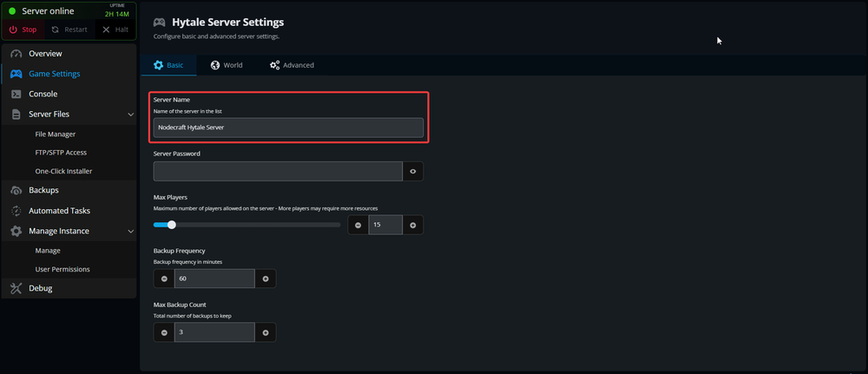The image size is (868, 374).
Task: Click the Backup Frequency value field
Action: pos(214,279)
